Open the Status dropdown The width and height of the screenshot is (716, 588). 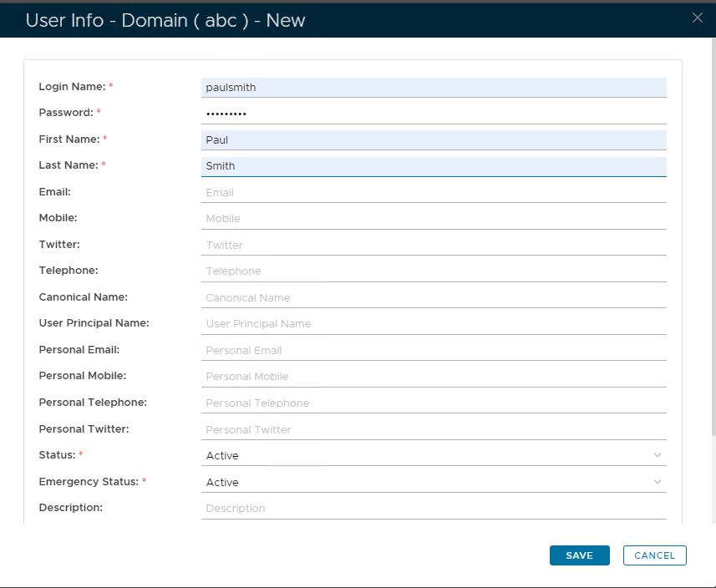coord(433,455)
